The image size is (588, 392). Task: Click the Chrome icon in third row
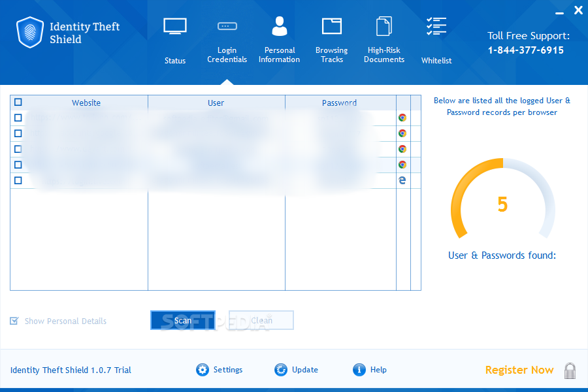pos(402,150)
